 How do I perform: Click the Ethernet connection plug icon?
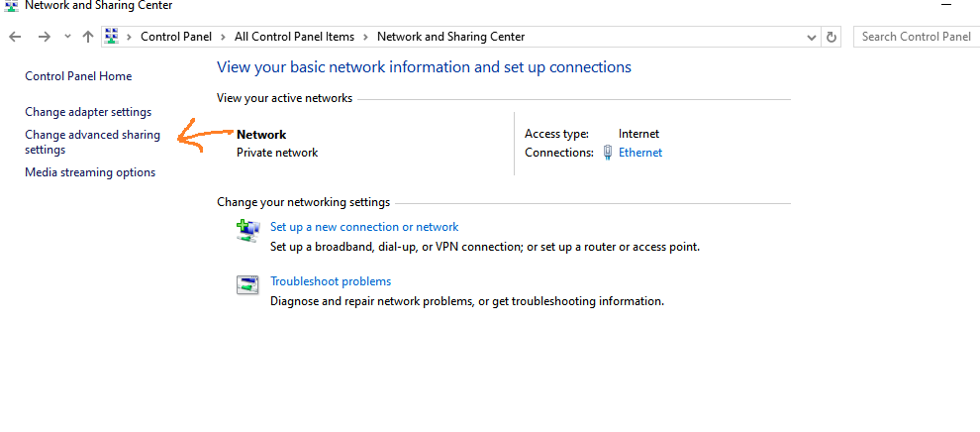pyautogui.click(x=608, y=153)
